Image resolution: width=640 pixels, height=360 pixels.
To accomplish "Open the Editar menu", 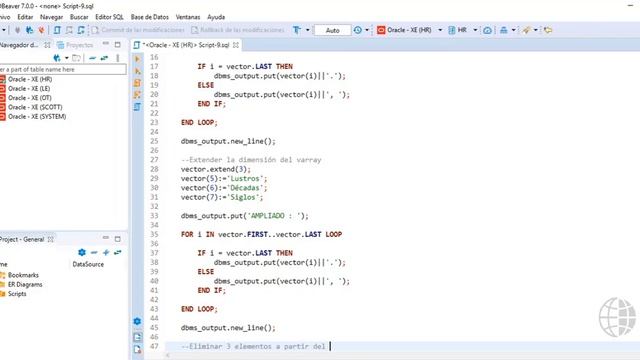I will pyautogui.click(x=25, y=17).
